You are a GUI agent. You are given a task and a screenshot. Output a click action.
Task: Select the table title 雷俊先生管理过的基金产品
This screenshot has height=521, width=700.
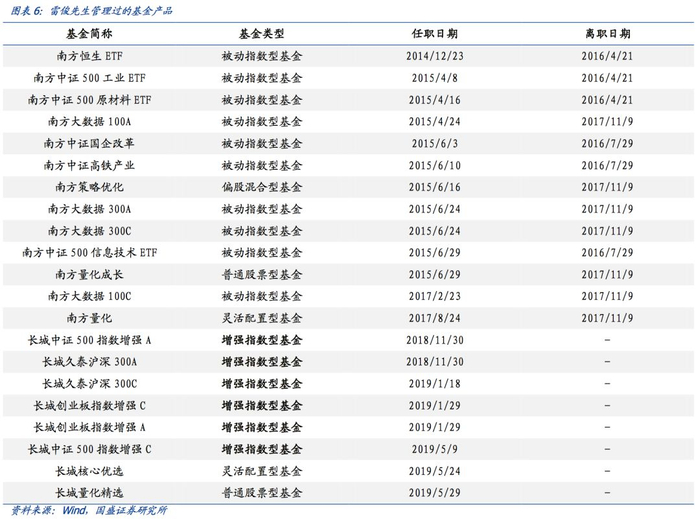pos(111,10)
